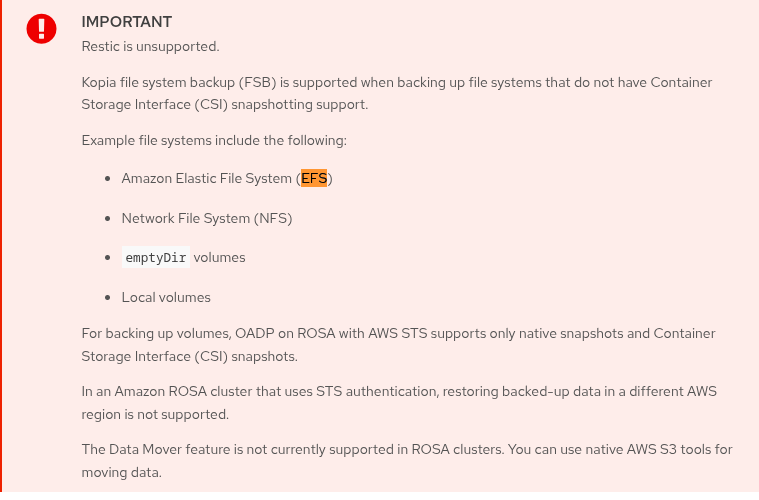Image resolution: width=759 pixels, height=500 pixels.
Task: Click the "Example file systems include" line
Action: pyautogui.click(x=214, y=140)
